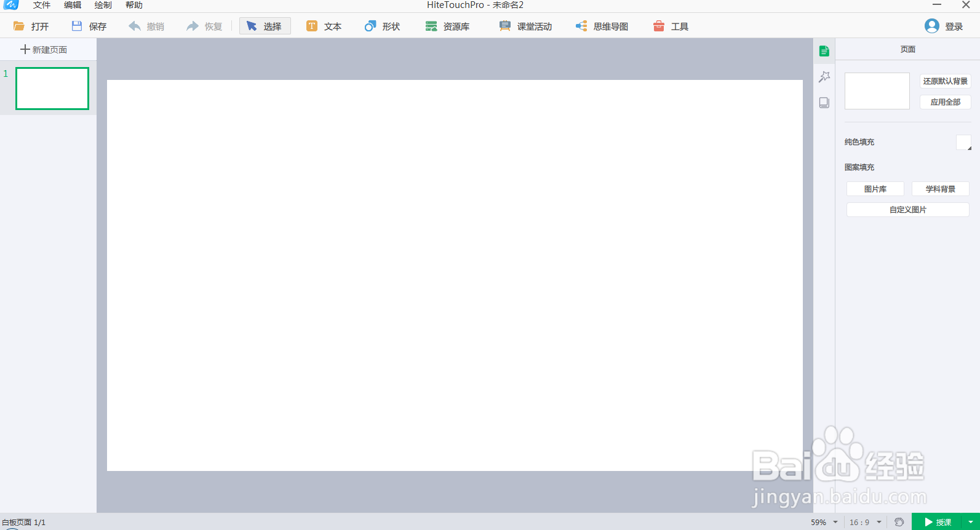Click the blank whiteboard canvas
Screen dimensions: 980x530
click(455, 275)
